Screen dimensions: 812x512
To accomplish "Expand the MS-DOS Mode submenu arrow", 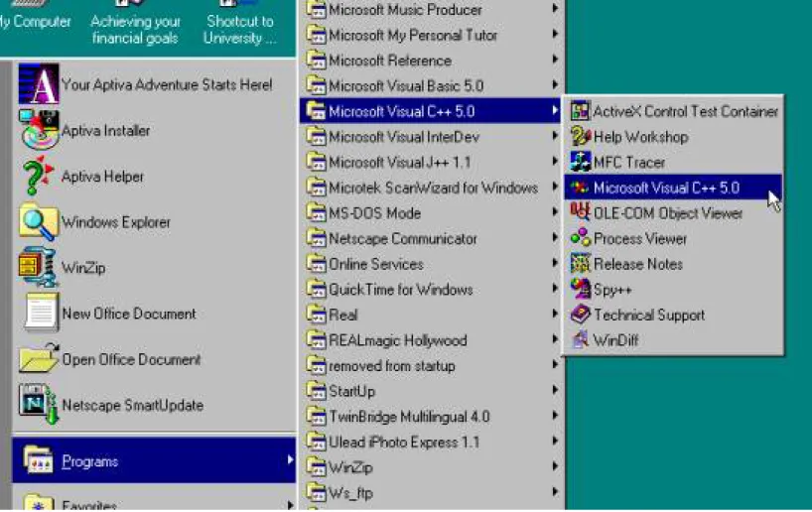I will click(555, 211).
